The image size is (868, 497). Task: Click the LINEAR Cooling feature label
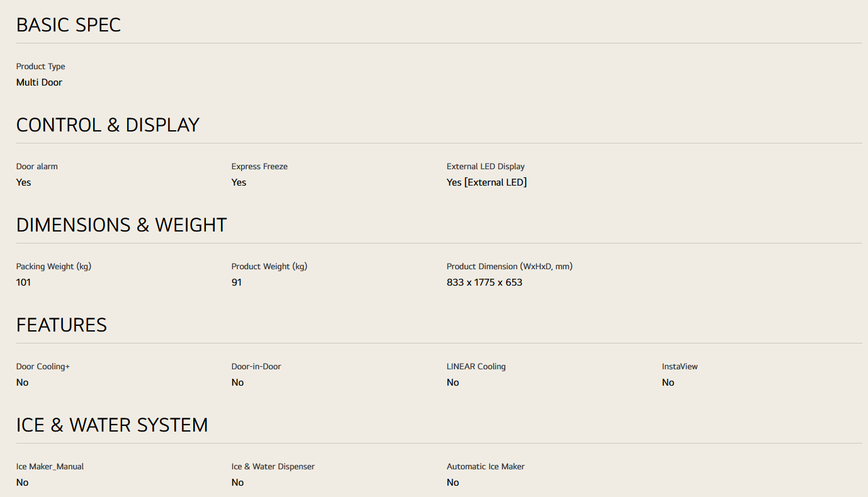476,367
